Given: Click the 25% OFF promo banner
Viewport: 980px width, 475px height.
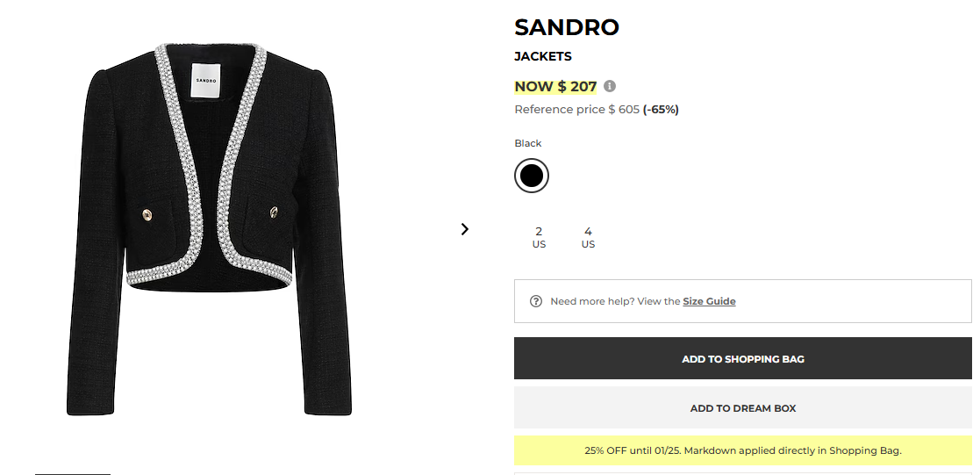Looking at the screenshot, I should click(742, 450).
